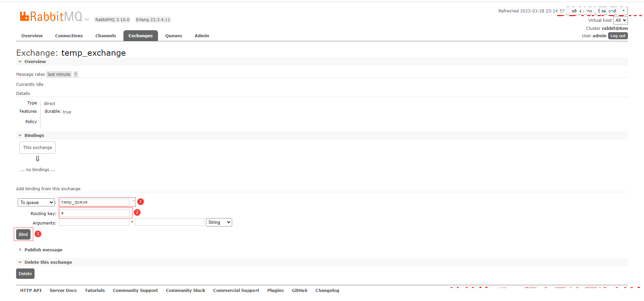Screen dimensions: 644x301
Task: Click the 'Add binding from this exchange' heading
Action: pyautogui.click(x=48, y=189)
